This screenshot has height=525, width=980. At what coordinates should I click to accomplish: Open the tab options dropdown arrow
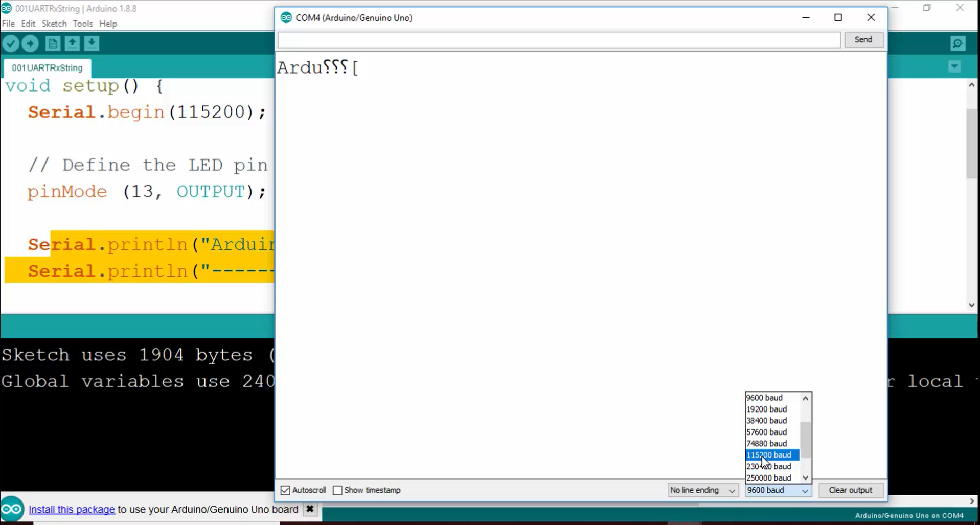(x=954, y=67)
